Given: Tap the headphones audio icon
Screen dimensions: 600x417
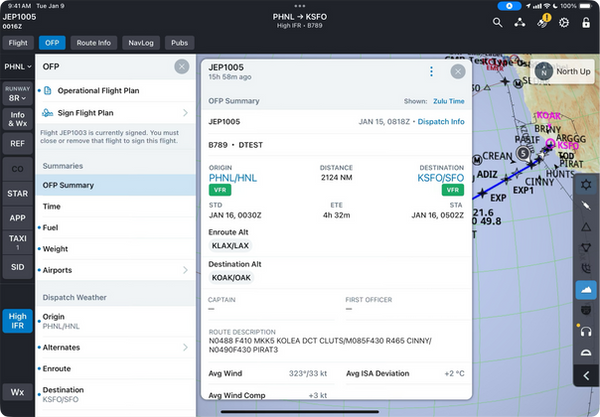Looking at the screenshot, I should point(586,331).
